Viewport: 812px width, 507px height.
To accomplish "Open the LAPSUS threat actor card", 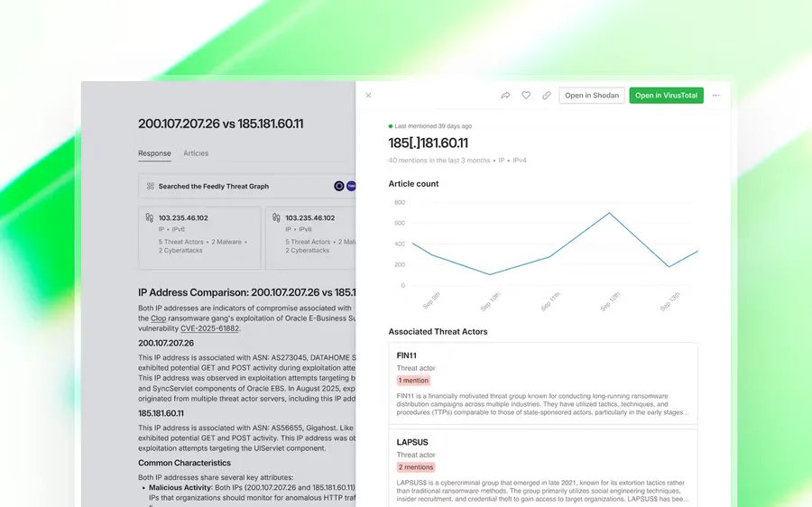I will tap(543, 468).
